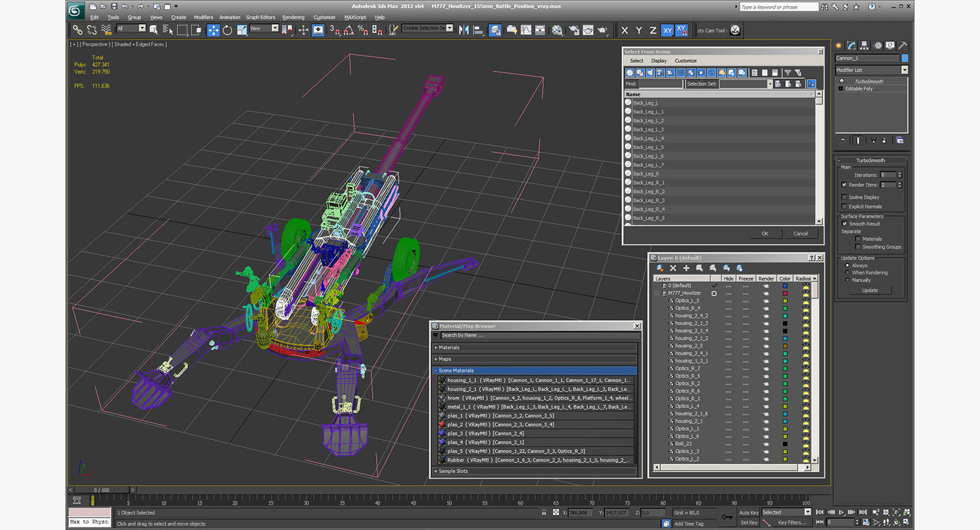Click color swatch of M777_Howitzer layer
This screenshot has height=530, width=980.
click(785, 293)
